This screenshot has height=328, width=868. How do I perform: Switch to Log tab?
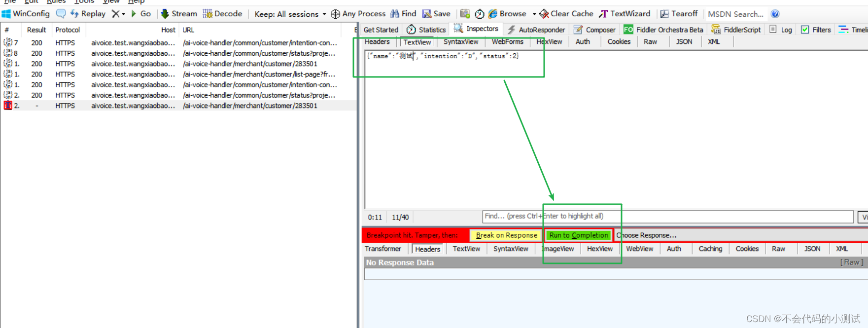[781, 30]
